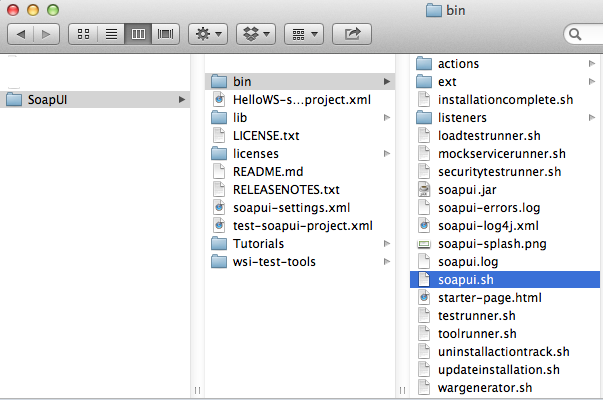This screenshot has width=605, height=402.
Task: Select soapui-log4j.xml file name
Action: pyautogui.click(x=488, y=226)
